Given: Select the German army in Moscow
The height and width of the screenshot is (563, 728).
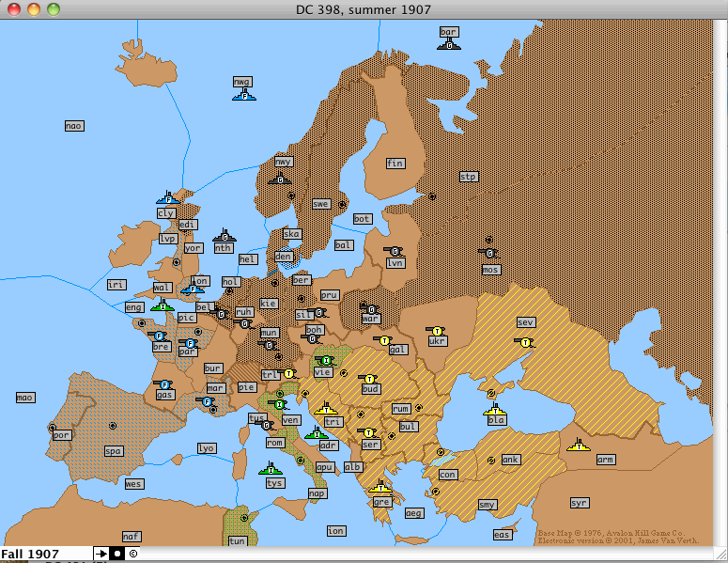Looking at the screenshot, I should (489, 253).
